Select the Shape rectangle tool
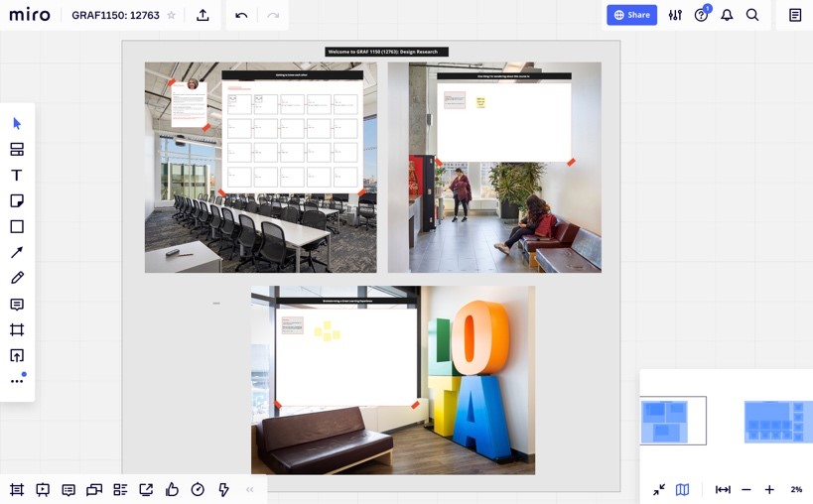Image resolution: width=813 pixels, height=504 pixels. [x=17, y=227]
